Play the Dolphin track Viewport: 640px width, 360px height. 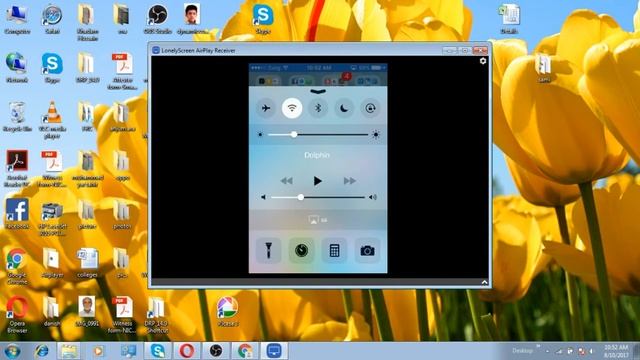pyautogui.click(x=318, y=181)
